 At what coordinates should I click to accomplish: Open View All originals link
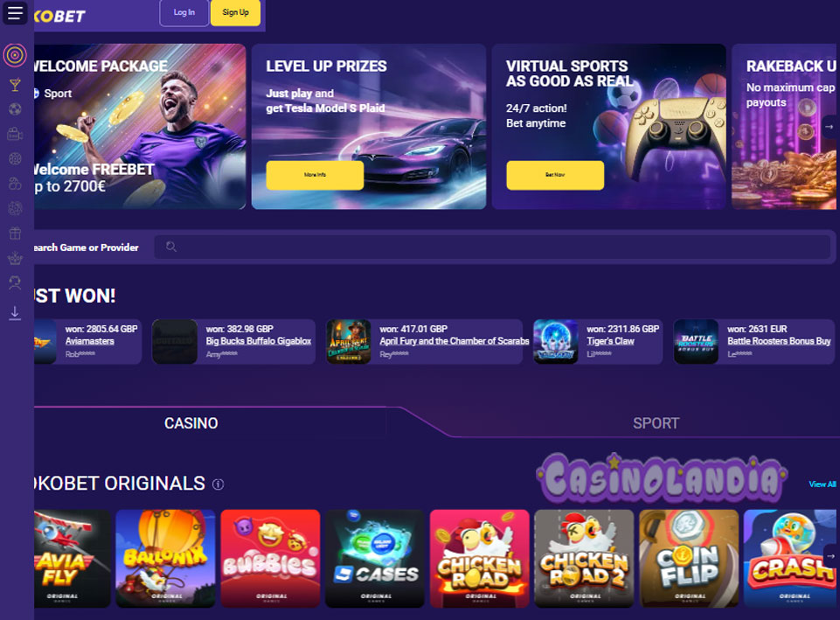point(823,484)
